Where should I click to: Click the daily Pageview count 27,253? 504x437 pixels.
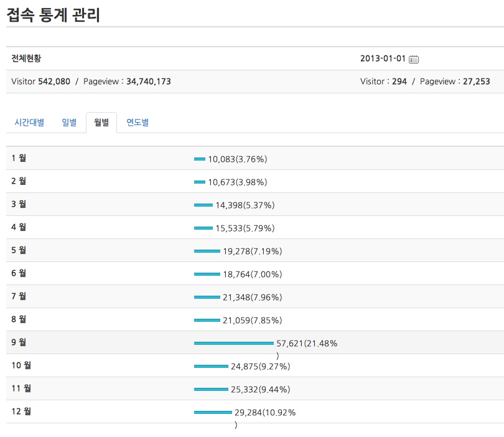tap(476, 82)
